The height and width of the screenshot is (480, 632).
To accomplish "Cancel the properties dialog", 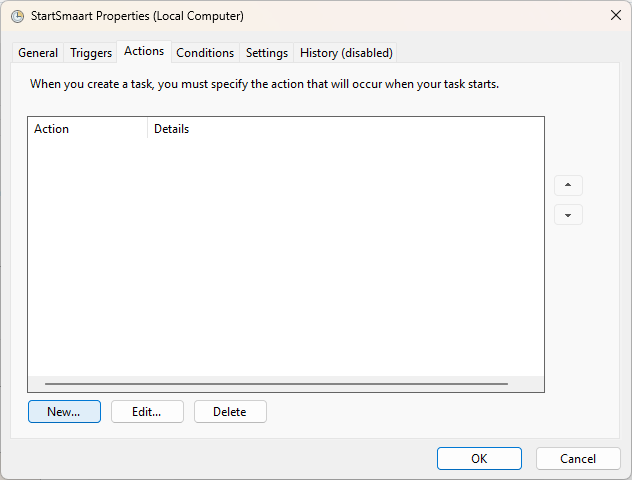I will pos(578,459).
